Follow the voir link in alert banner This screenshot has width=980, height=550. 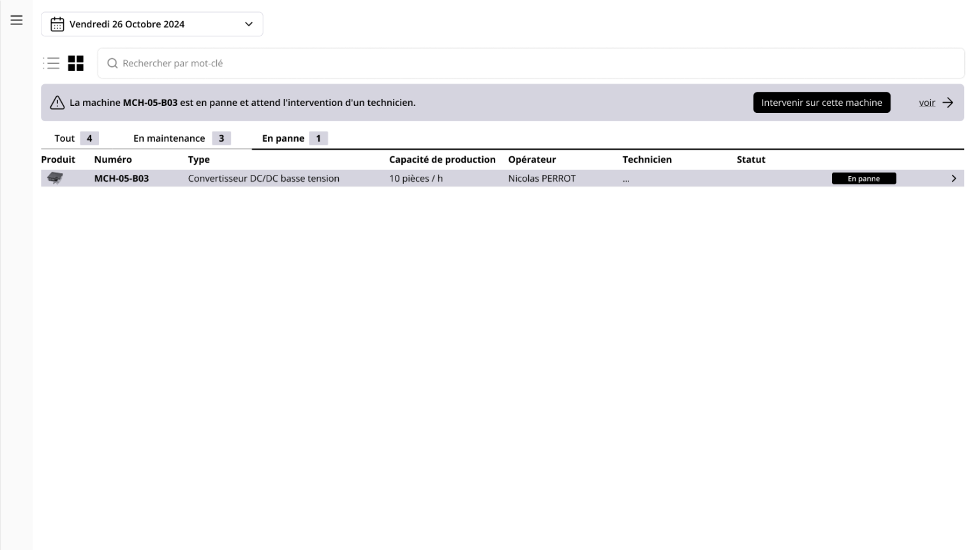[x=926, y=103]
